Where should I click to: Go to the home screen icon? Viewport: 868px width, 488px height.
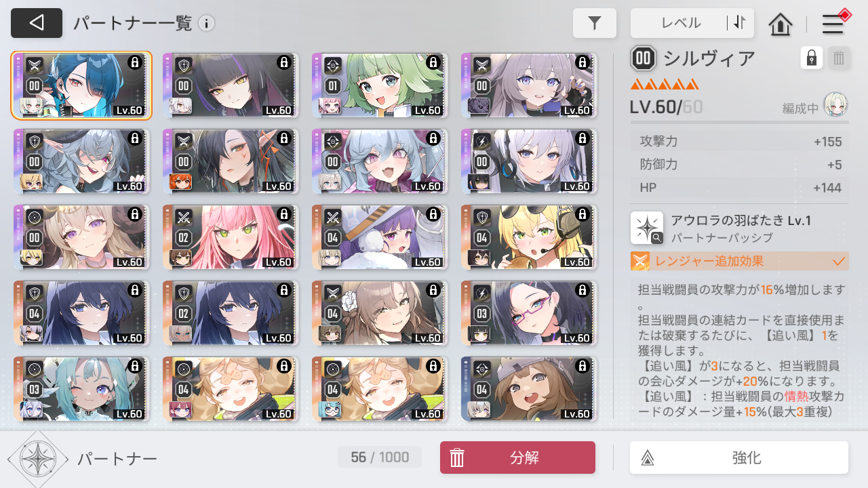click(x=781, y=24)
